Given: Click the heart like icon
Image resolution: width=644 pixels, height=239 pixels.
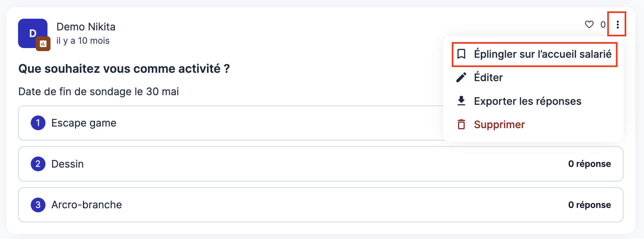Looking at the screenshot, I should coord(589,24).
